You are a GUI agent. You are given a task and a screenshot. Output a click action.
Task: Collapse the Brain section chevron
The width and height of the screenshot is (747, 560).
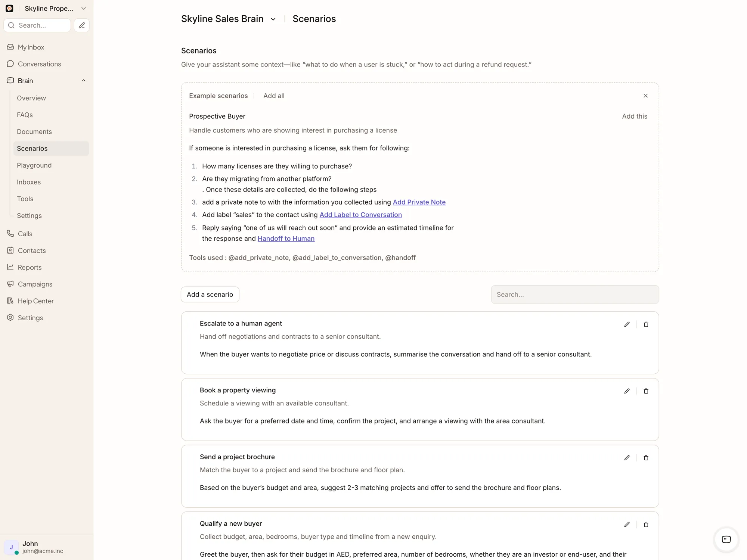(x=84, y=81)
